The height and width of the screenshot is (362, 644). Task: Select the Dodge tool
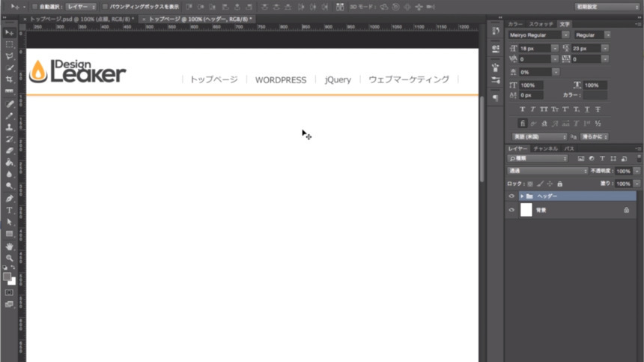[9, 186]
